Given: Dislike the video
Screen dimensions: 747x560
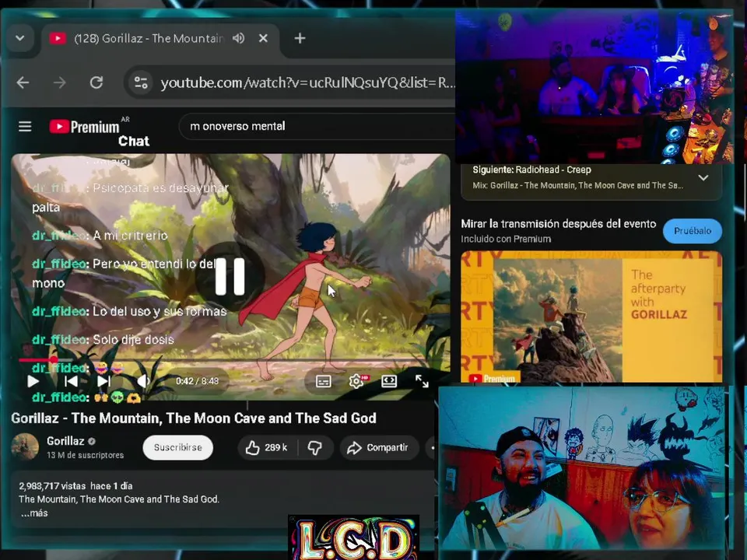Looking at the screenshot, I should [x=315, y=448].
